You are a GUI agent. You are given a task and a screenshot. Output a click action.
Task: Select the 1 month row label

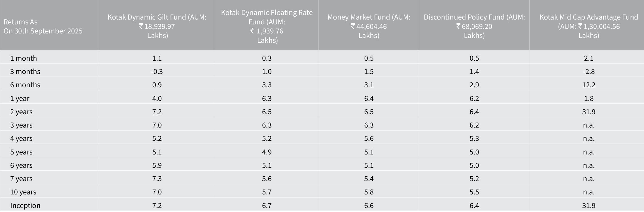point(24,58)
